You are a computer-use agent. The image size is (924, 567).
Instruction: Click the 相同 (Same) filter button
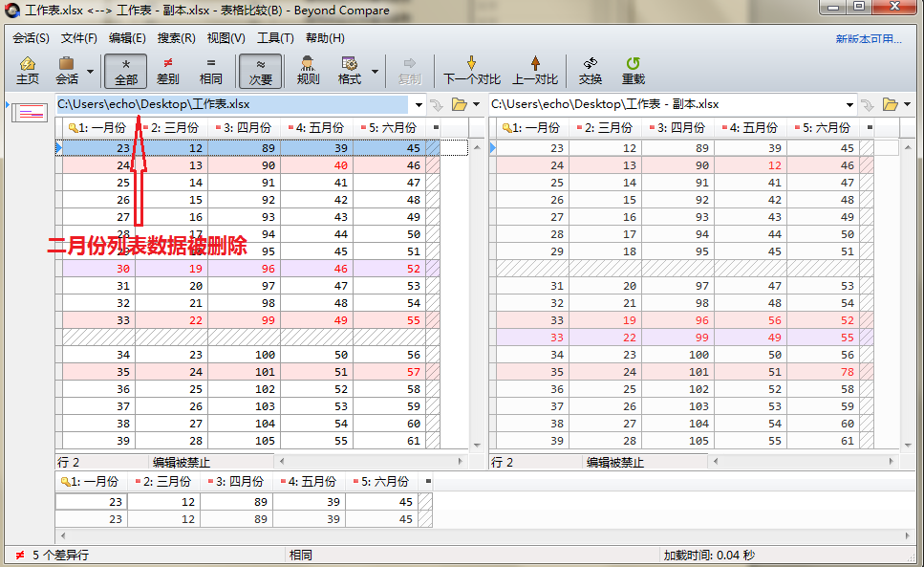211,72
